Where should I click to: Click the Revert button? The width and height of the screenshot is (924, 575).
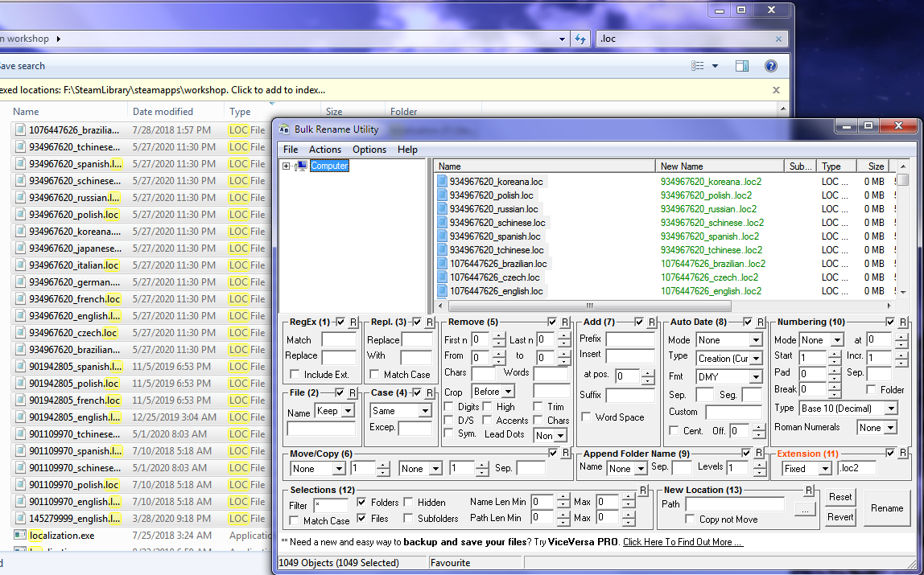pyautogui.click(x=840, y=517)
